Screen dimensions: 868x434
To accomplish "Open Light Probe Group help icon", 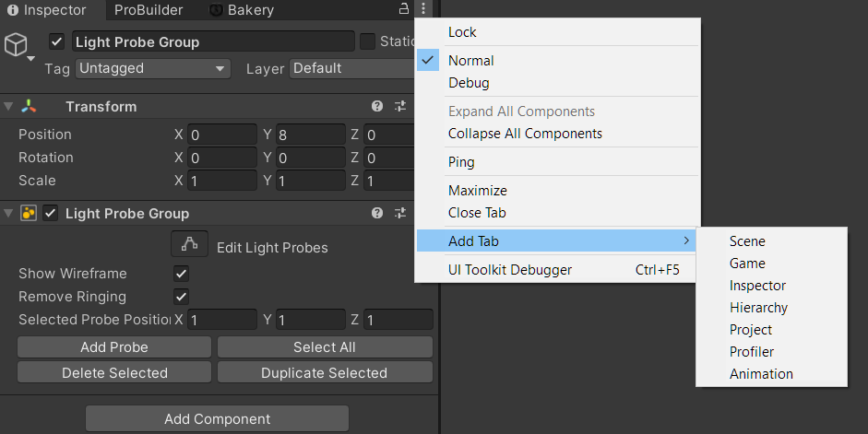I will [x=377, y=214].
